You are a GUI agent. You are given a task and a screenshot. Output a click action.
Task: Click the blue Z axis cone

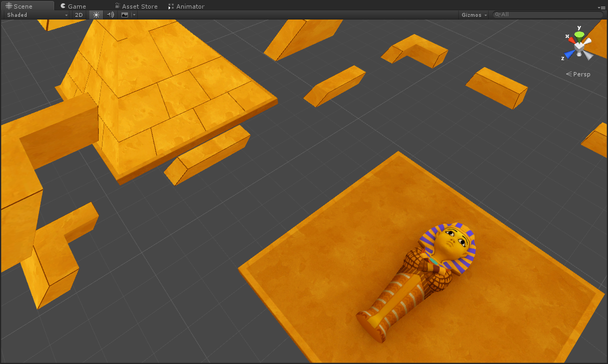pos(569,55)
